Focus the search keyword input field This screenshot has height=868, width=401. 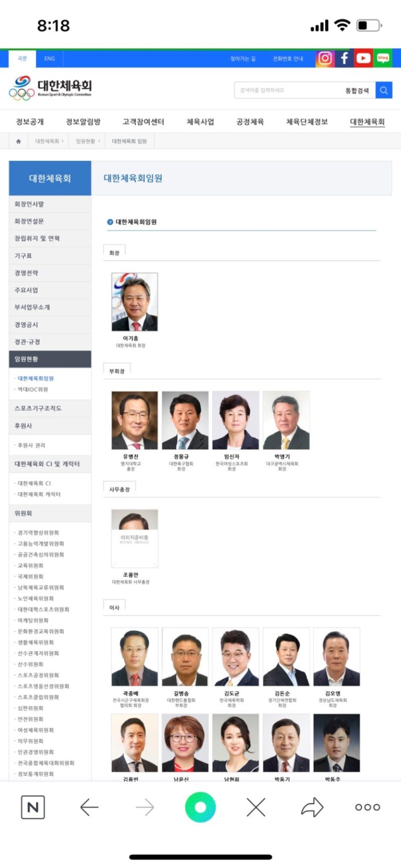point(287,90)
